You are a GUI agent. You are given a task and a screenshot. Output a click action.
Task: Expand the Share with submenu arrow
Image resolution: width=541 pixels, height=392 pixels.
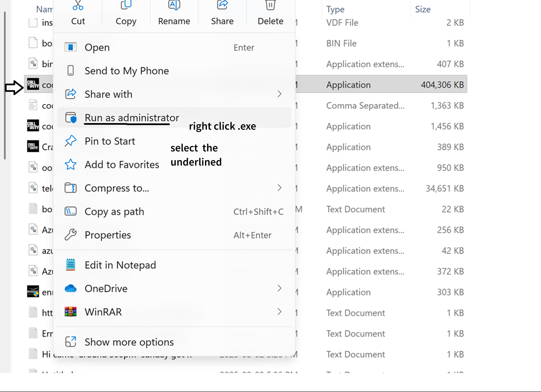click(279, 94)
